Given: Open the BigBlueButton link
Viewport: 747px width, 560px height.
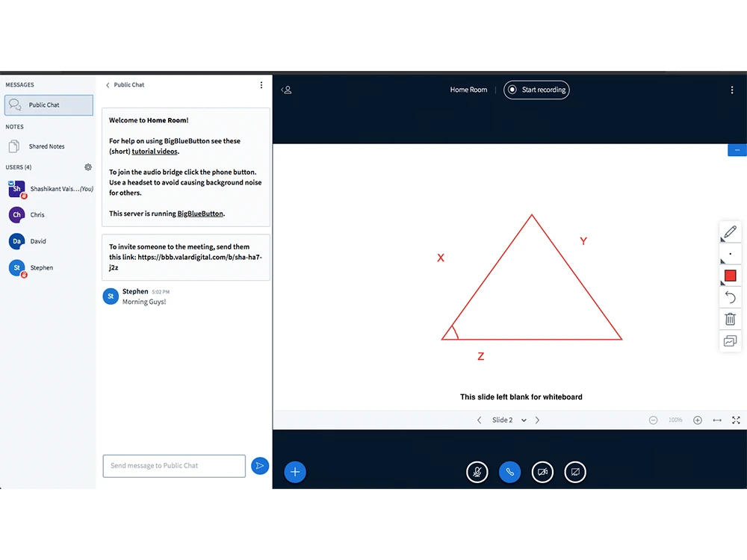Looking at the screenshot, I should [x=200, y=214].
